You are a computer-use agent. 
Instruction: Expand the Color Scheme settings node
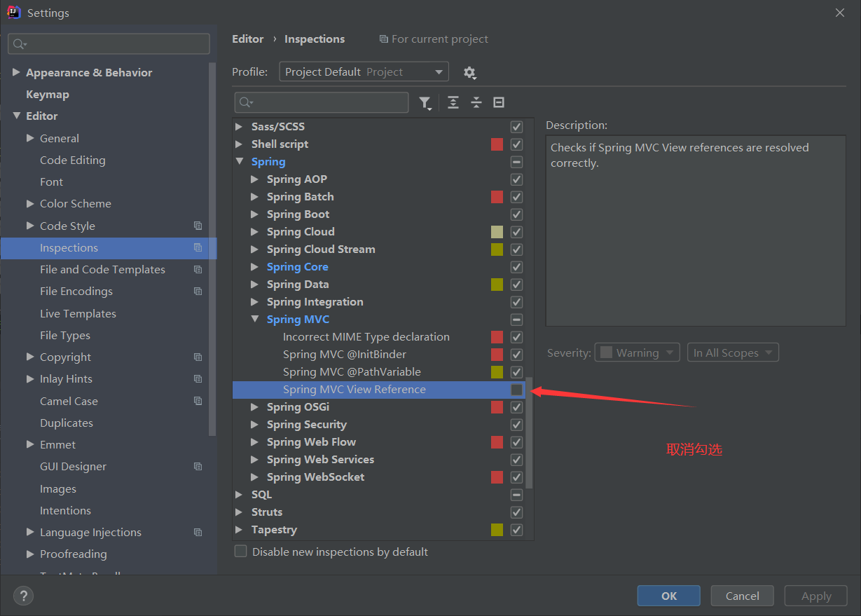[30, 203]
